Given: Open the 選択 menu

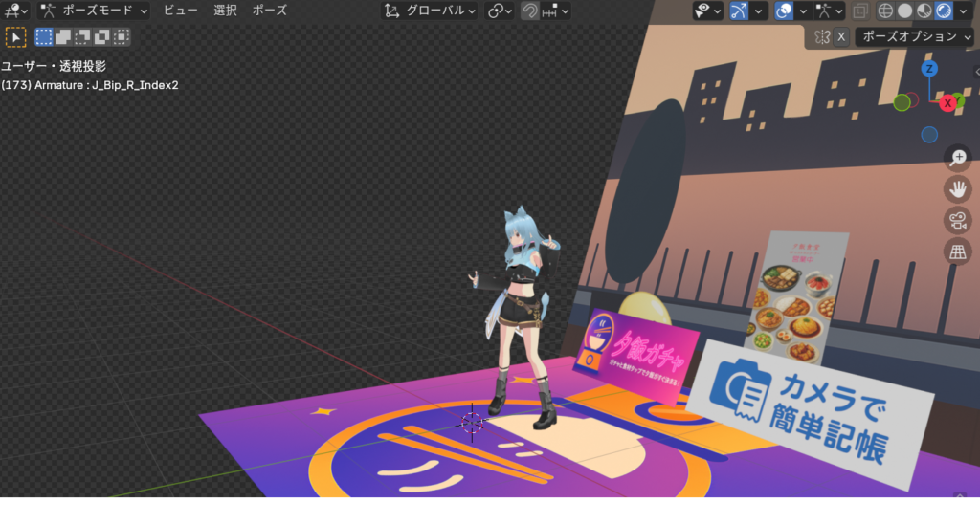Looking at the screenshot, I should [225, 11].
